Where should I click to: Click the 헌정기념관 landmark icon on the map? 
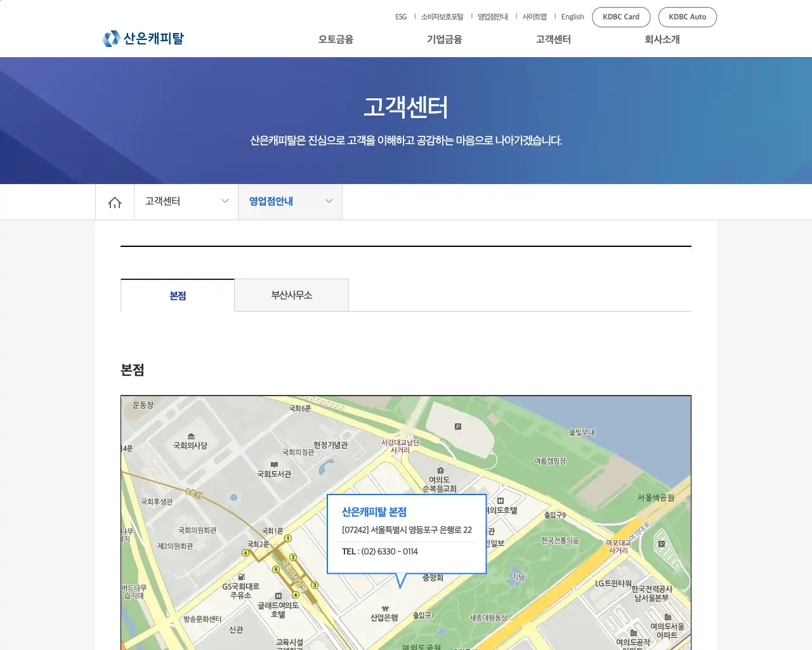pos(330,444)
